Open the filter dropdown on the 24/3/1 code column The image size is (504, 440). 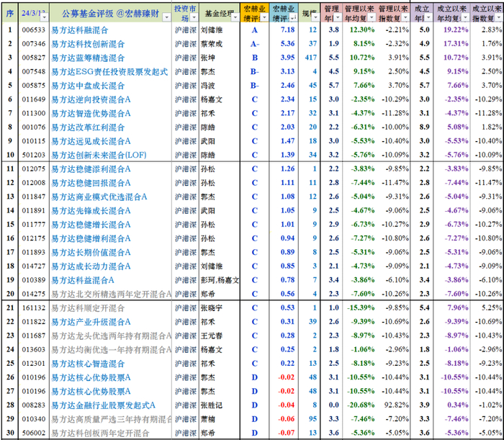[45, 17]
